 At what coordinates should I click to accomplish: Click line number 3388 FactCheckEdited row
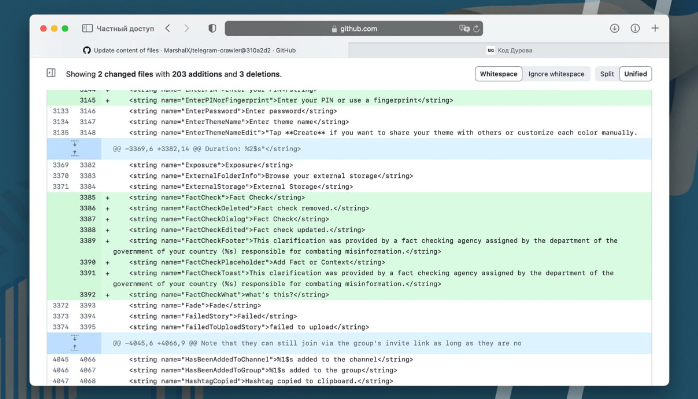point(88,230)
